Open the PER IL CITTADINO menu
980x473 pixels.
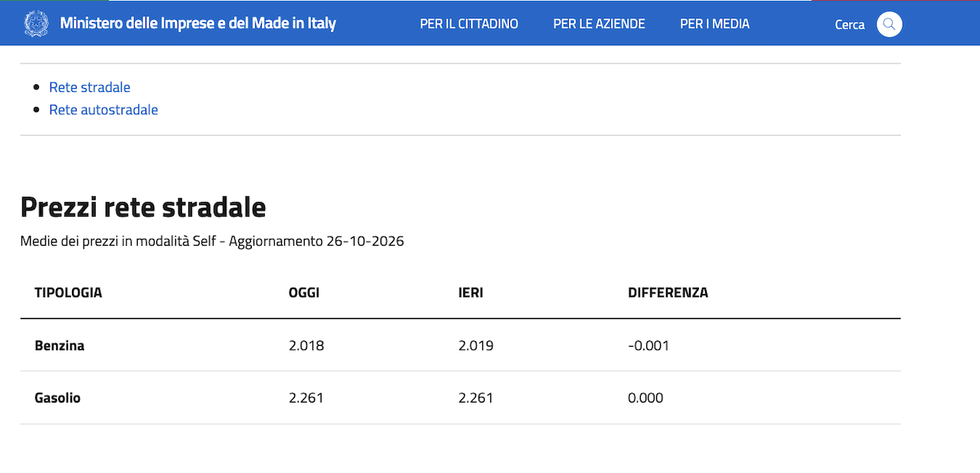click(469, 24)
